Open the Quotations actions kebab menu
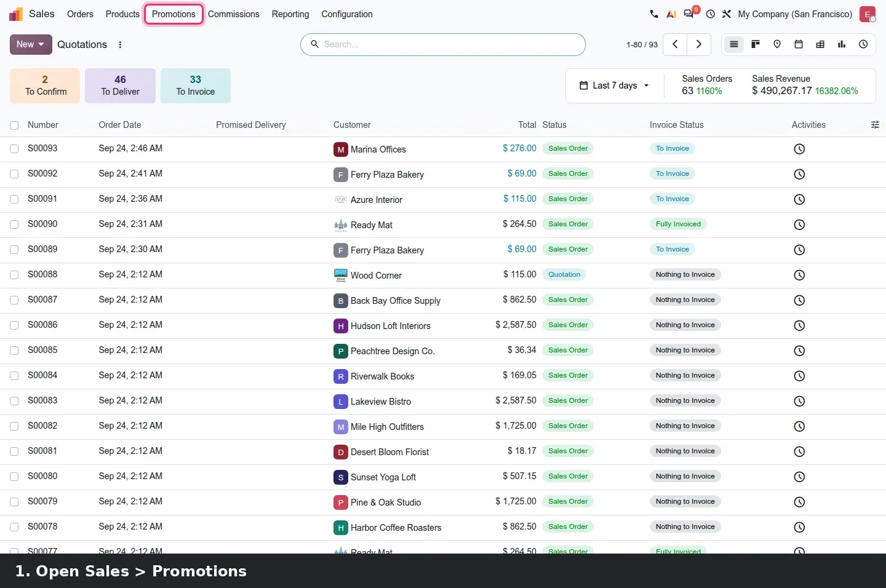This screenshot has height=588, width=886. pyautogui.click(x=120, y=44)
